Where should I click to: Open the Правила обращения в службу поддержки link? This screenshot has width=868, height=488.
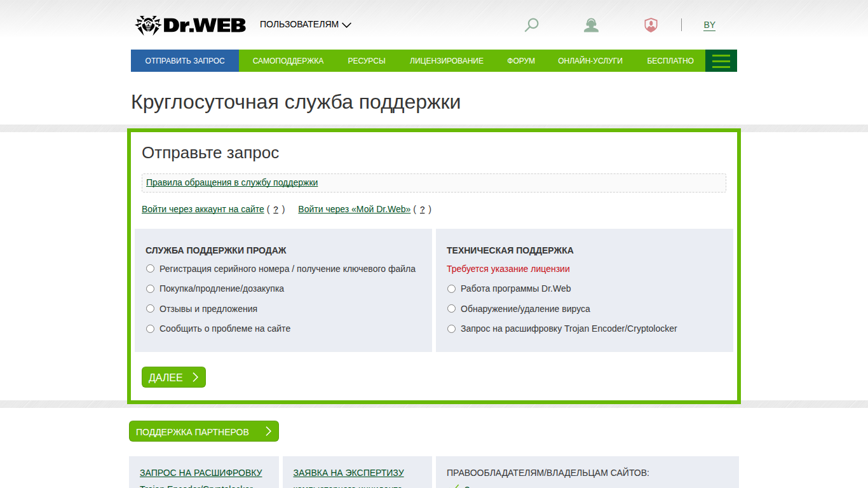tap(232, 182)
